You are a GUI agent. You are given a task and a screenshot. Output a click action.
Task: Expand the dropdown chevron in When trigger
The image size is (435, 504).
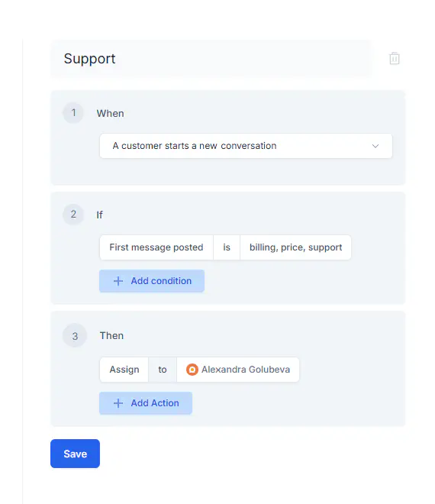click(x=375, y=146)
